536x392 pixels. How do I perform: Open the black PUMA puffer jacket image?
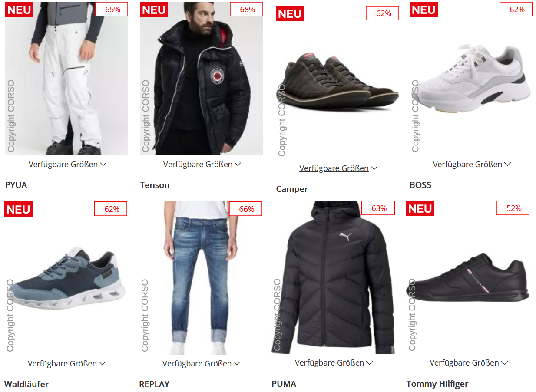coord(333,277)
